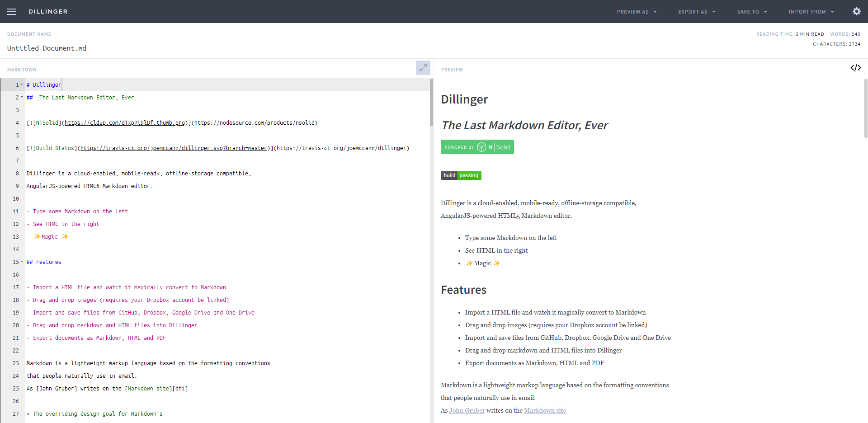
Task: Collapse the fold arrow on line 1
Action: (22, 85)
